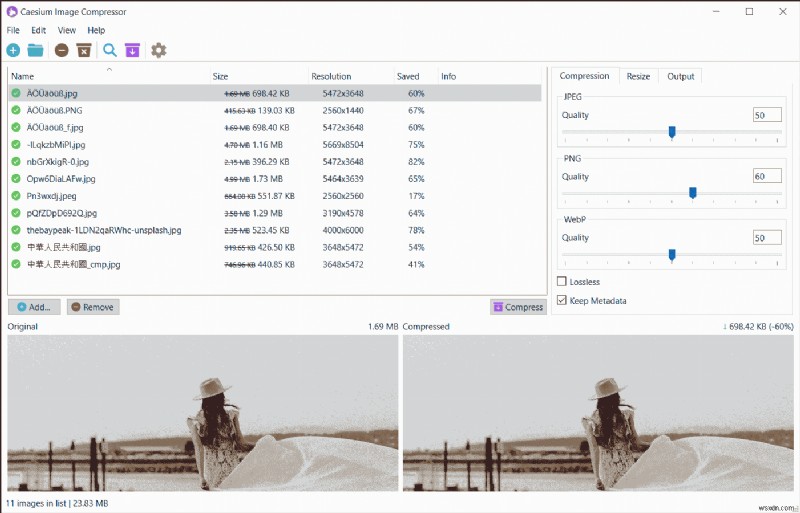The width and height of the screenshot is (800, 513).
Task: Open folder using the toolbar folder icon
Action: 35,50
